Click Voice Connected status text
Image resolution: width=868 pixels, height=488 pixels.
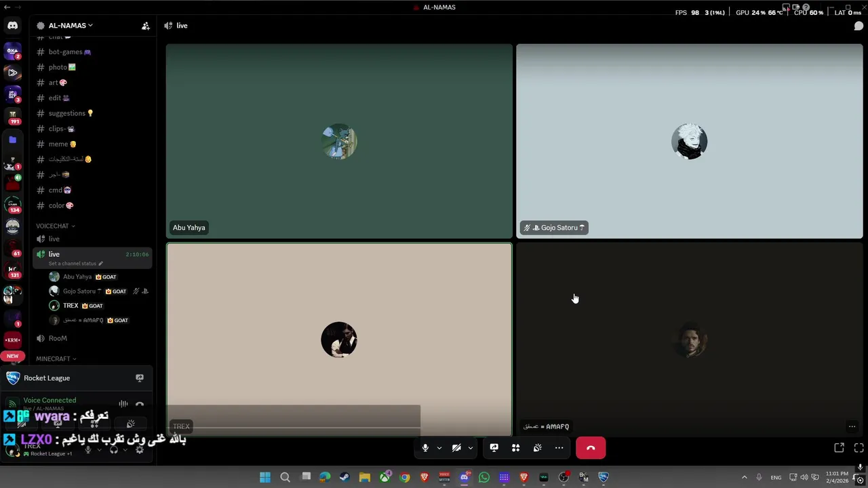(50, 400)
